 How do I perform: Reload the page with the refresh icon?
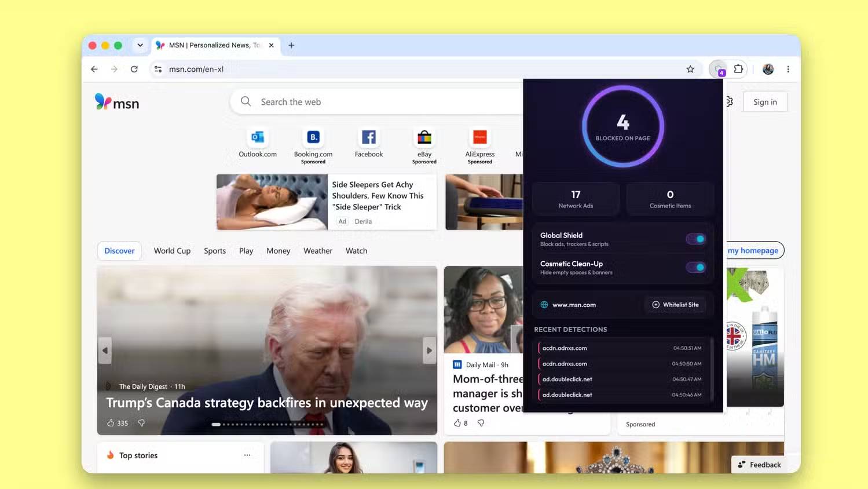pyautogui.click(x=134, y=69)
